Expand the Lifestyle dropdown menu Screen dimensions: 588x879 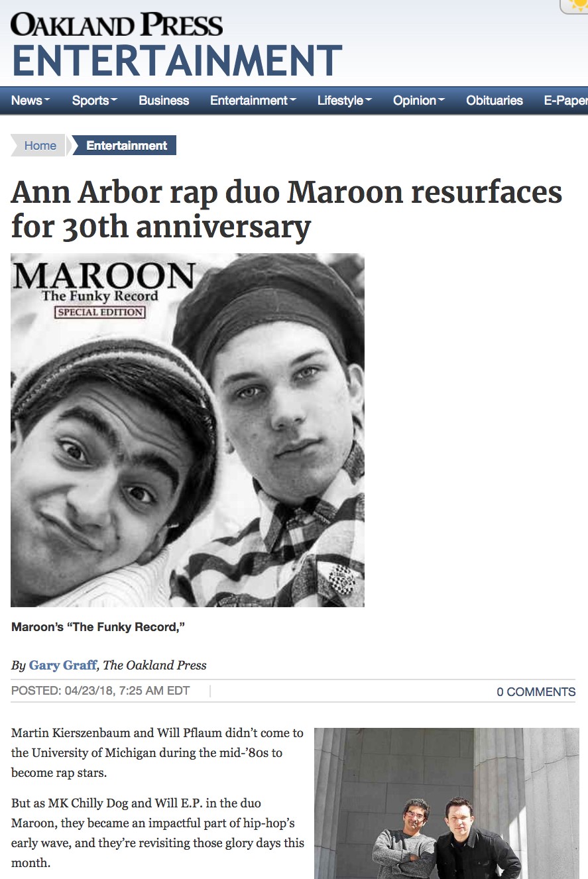click(345, 101)
